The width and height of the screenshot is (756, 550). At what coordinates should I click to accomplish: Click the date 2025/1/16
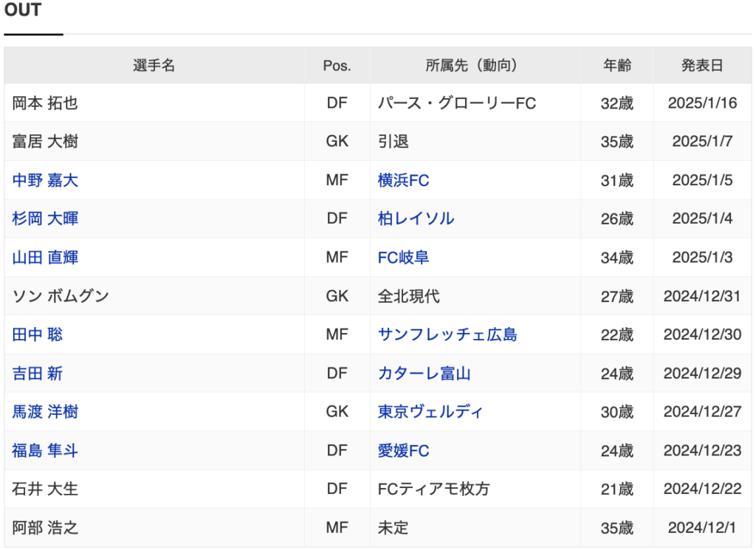tap(703, 103)
